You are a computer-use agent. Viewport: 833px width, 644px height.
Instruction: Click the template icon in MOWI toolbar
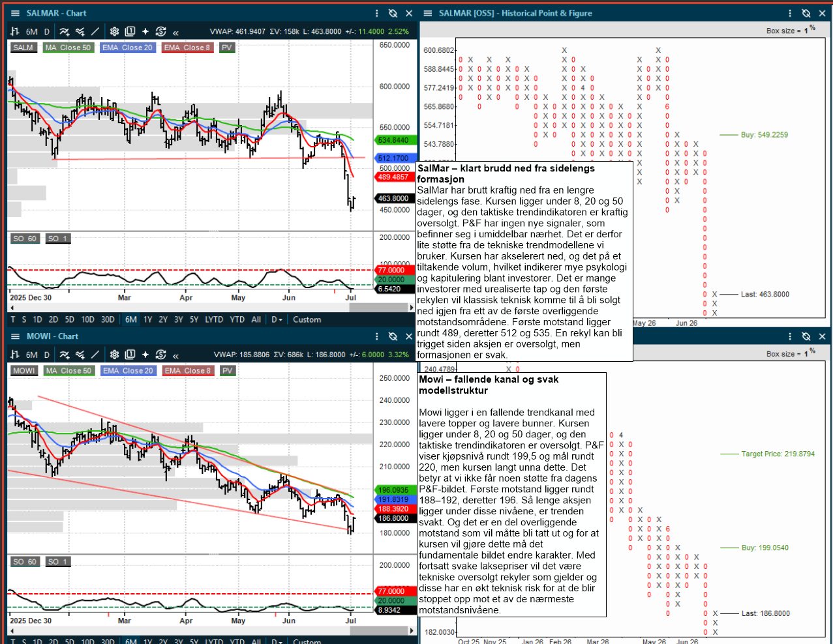click(130, 355)
